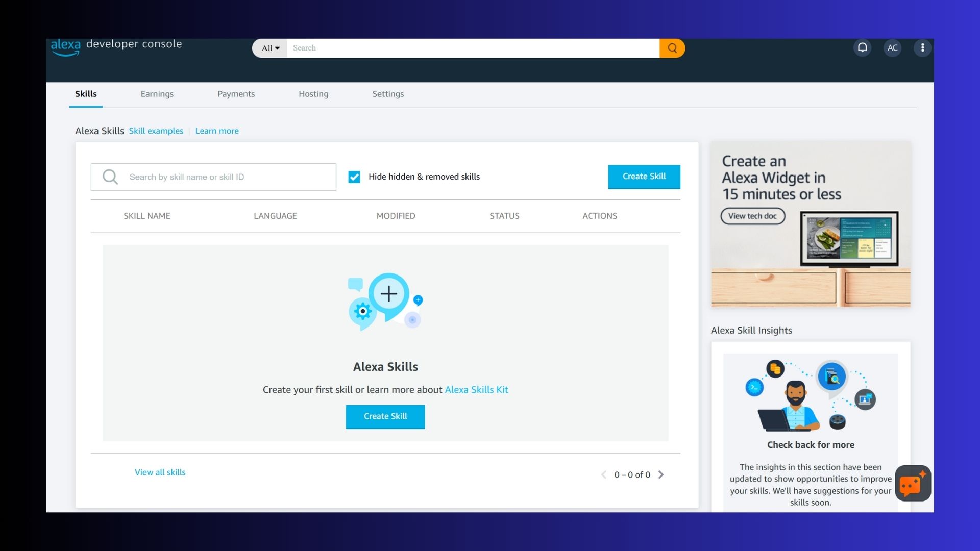
Task: Open the Skill examples link
Action: pyautogui.click(x=156, y=131)
